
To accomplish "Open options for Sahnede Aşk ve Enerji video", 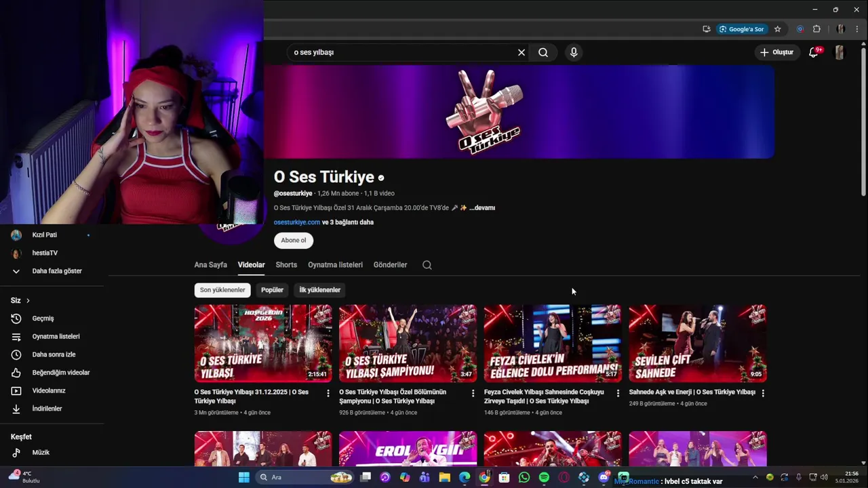I will (x=763, y=393).
